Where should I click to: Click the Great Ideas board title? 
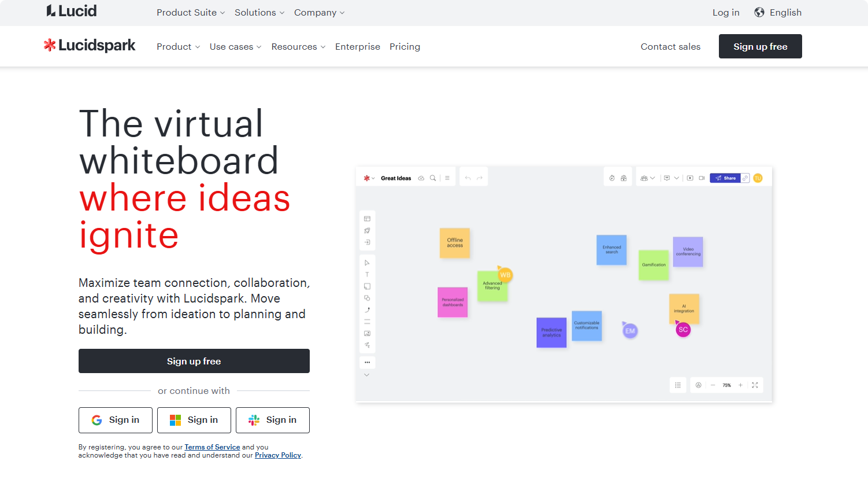click(396, 178)
